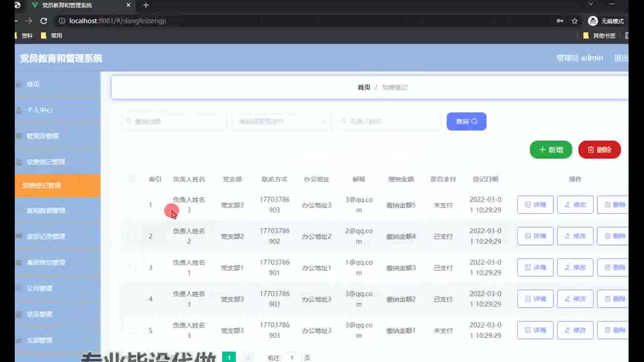The width and height of the screenshot is (644, 362).
Task: Click the blue 查询 search button
Action: (466, 121)
